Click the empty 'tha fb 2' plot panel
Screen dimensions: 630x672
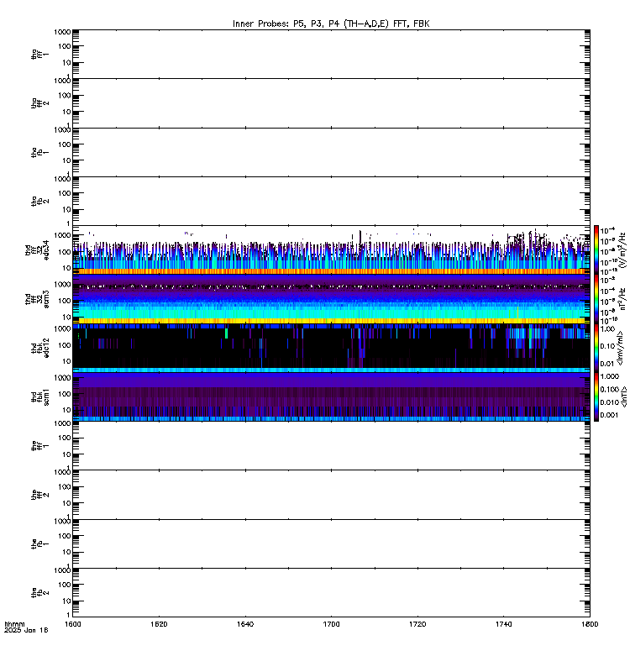coord(331,201)
